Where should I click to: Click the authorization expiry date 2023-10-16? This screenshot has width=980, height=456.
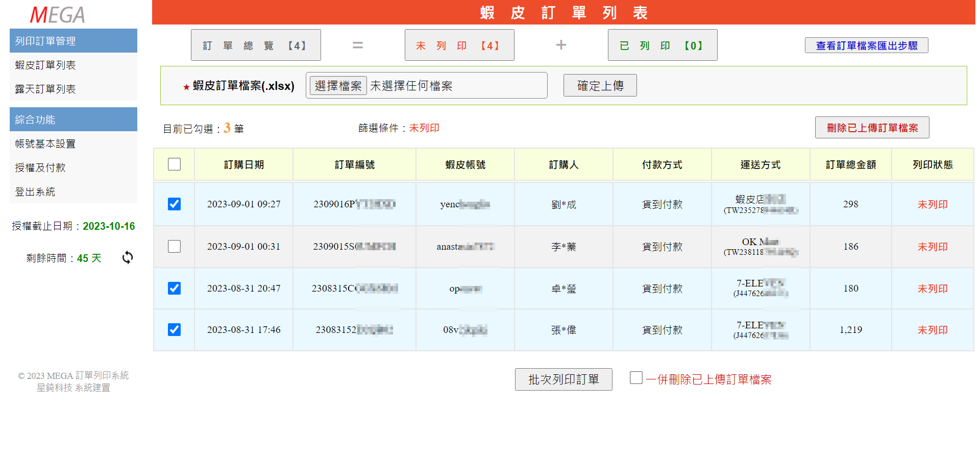[x=109, y=226]
